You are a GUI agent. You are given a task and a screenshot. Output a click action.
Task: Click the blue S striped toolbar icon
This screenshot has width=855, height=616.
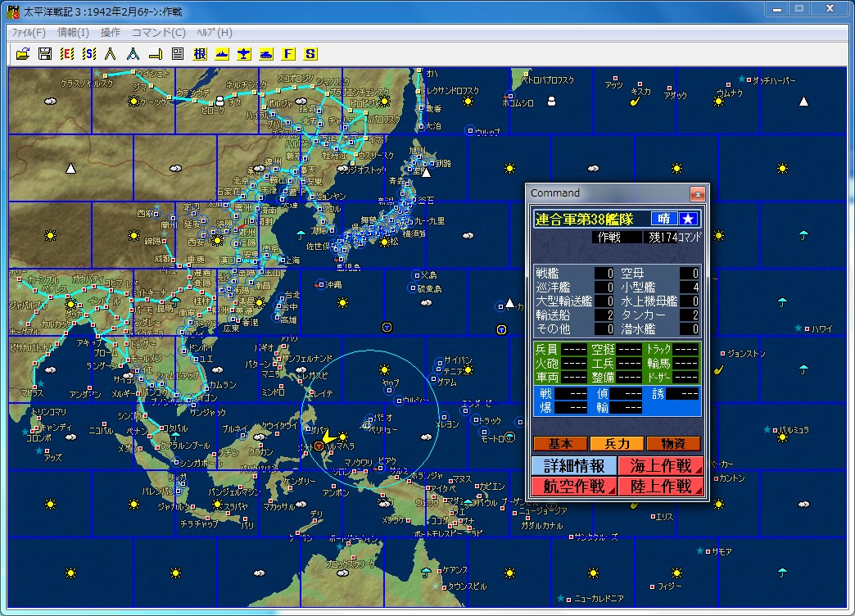coord(89,53)
